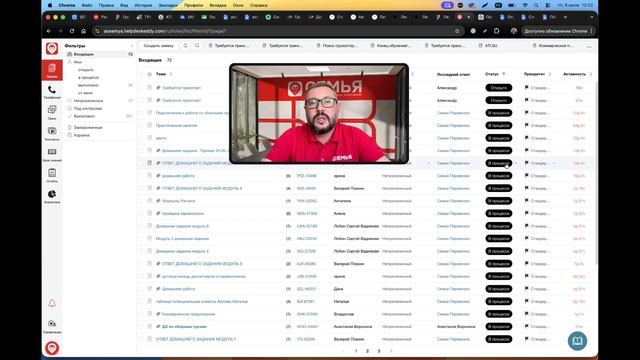Open the Коммерческое предложение ticket link
640x360 pixels.
(x=188, y=314)
